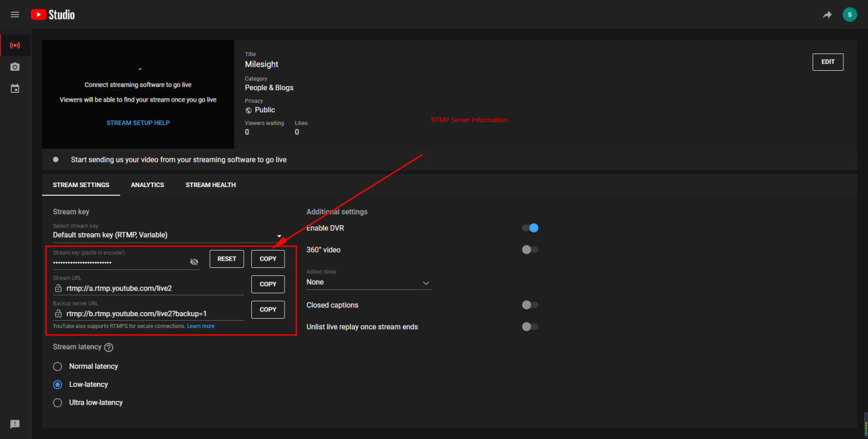Open the Stream Setup Help link
Image resolution: width=868 pixels, height=439 pixels.
138,123
